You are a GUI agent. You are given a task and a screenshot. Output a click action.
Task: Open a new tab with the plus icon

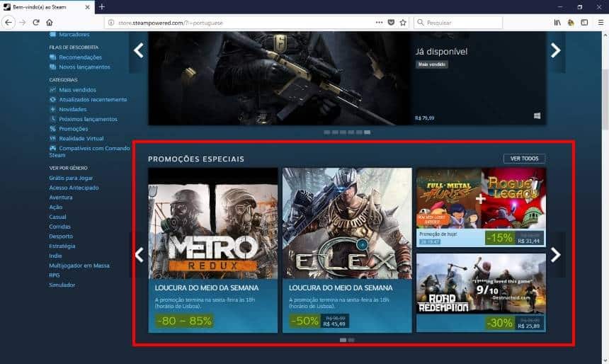coord(102,7)
